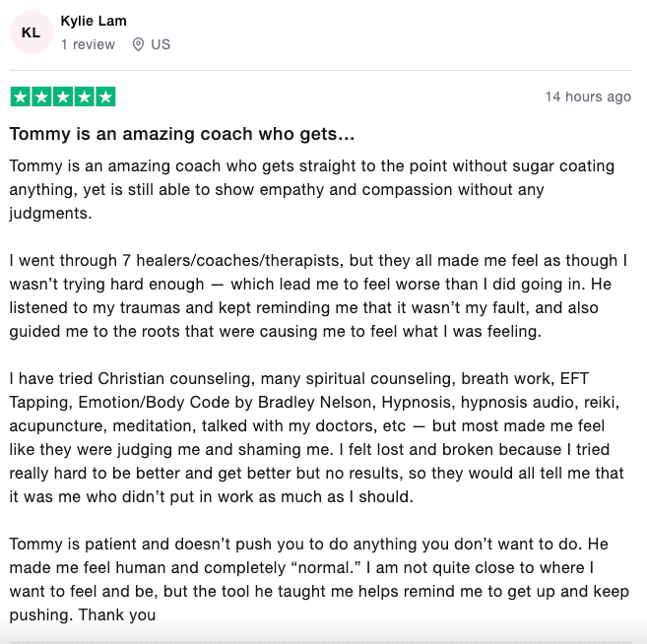The height and width of the screenshot is (644, 647).
Task: Click the first paragraph about sugar coating
Action: pos(312,189)
